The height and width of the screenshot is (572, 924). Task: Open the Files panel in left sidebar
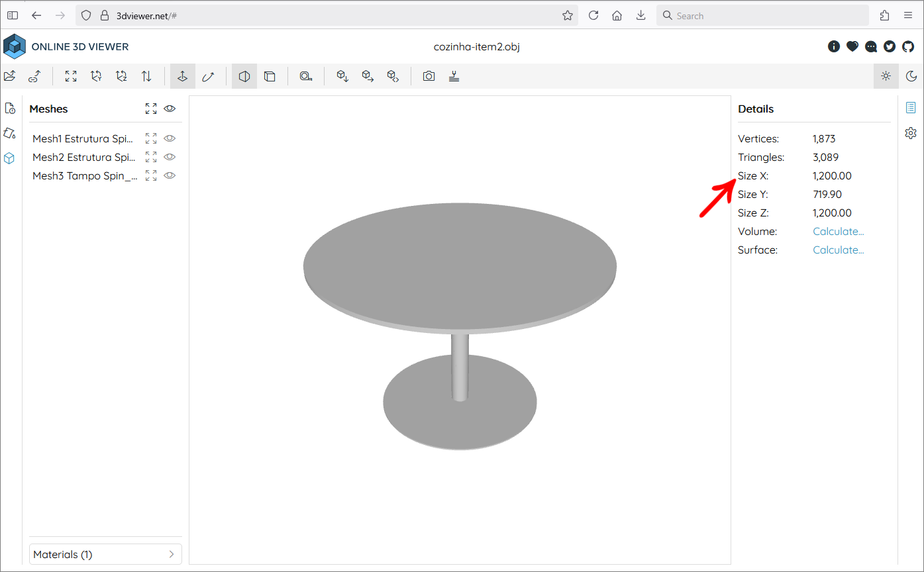10,109
